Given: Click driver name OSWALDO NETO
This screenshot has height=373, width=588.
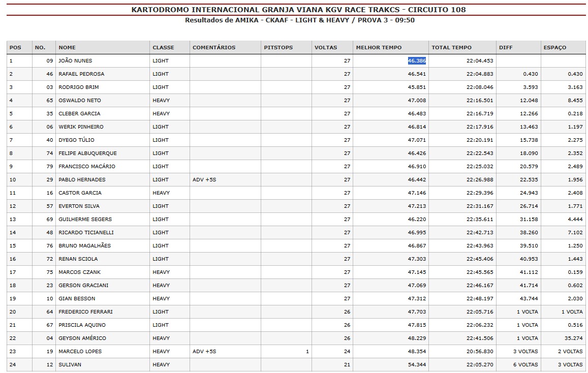Looking at the screenshot, I should (x=79, y=101).
